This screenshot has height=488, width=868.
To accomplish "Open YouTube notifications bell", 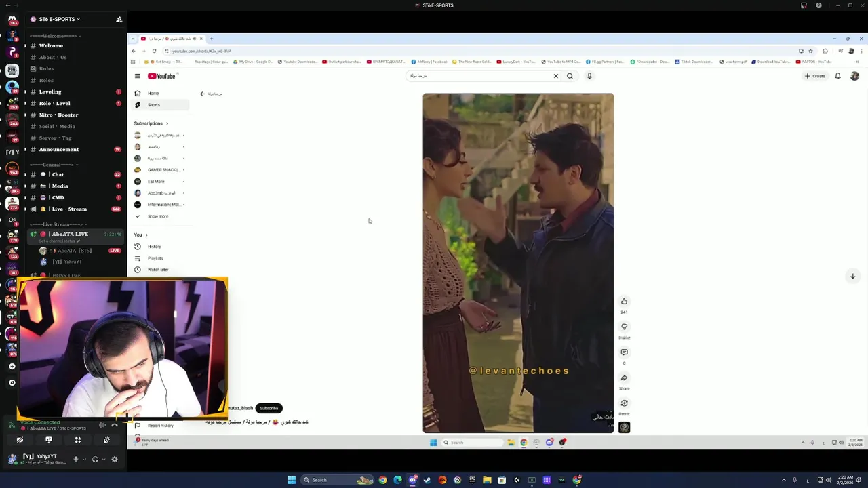I will point(838,76).
